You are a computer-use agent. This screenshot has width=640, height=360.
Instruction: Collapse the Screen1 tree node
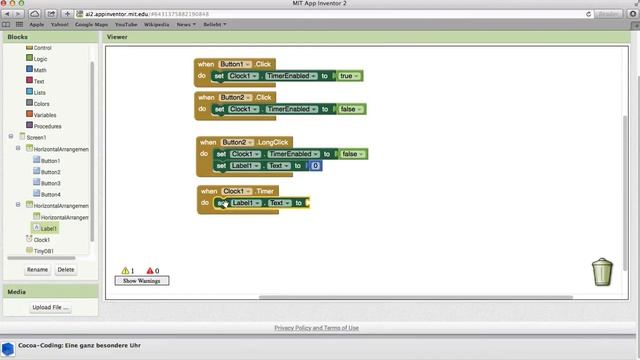[11, 136]
